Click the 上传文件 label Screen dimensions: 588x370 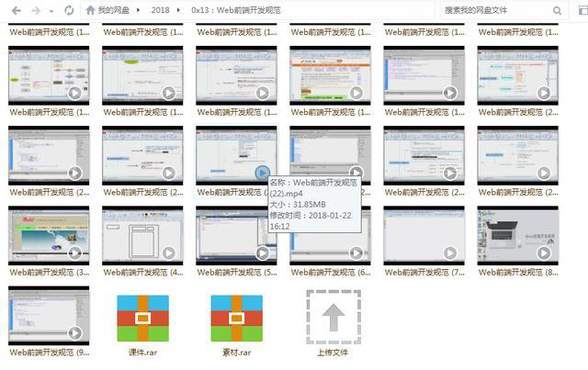tap(333, 353)
